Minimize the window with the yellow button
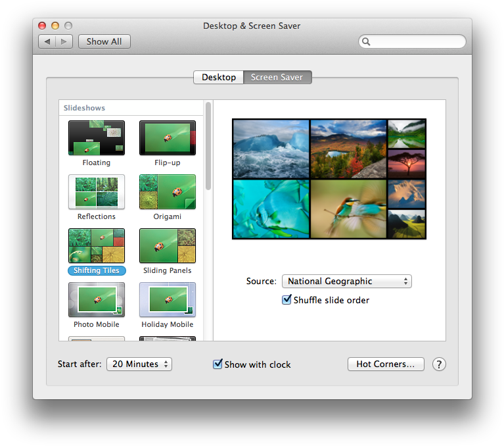The height and width of the screenshot is (446, 504). [x=55, y=26]
